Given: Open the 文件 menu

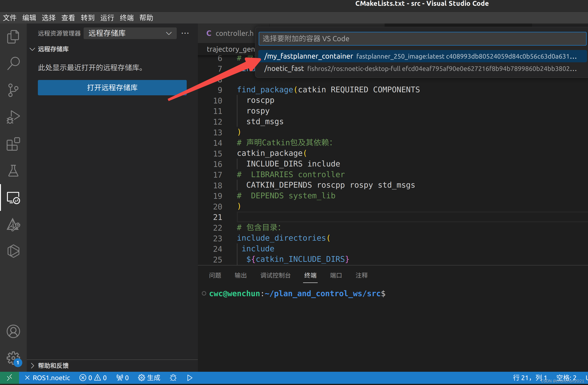Looking at the screenshot, I should coord(10,18).
